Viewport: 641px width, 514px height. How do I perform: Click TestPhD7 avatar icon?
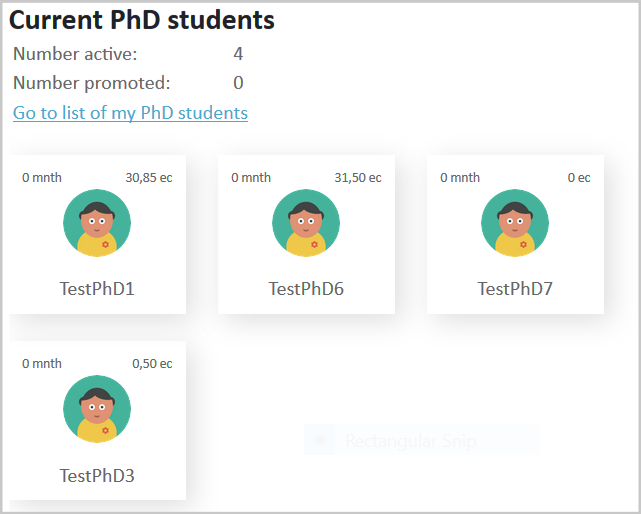(515, 223)
